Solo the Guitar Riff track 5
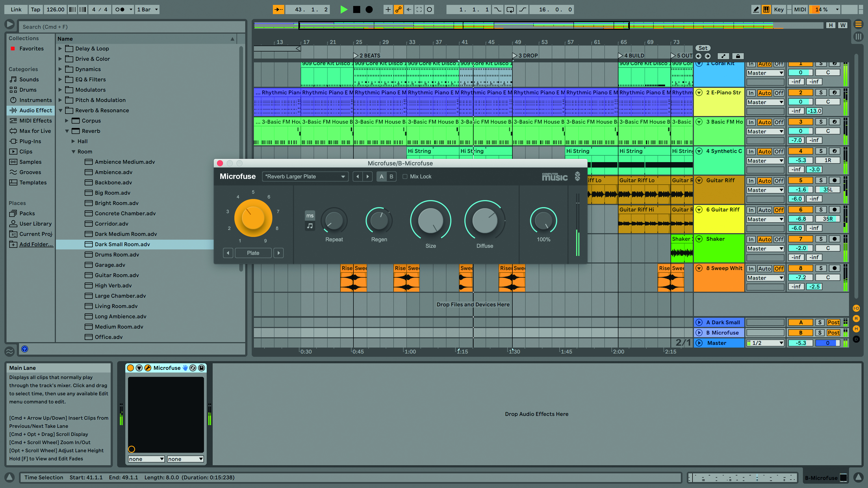Screen dimensions: 868x488 tap(821, 180)
